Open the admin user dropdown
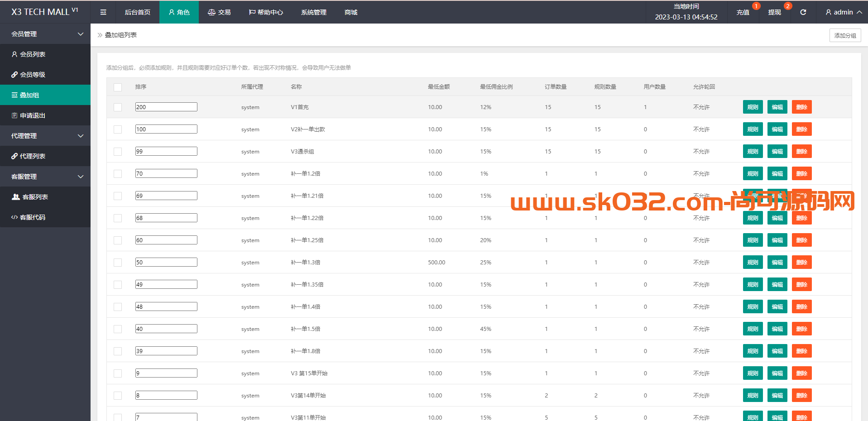The width and height of the screenshot is (868, 421). tap(844, 12)
